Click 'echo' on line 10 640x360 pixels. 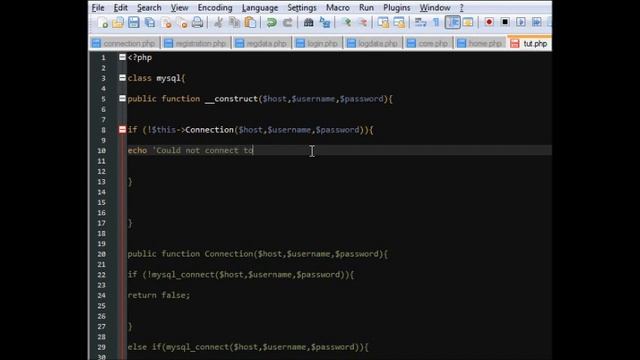pyautogui.click(x=137, y=150)
